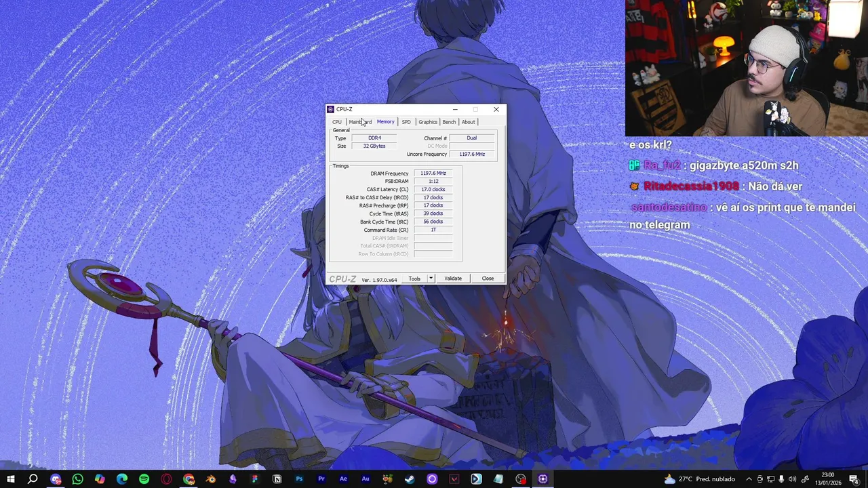
Task: Click the Dual channel value
Action: coord(472,138)
